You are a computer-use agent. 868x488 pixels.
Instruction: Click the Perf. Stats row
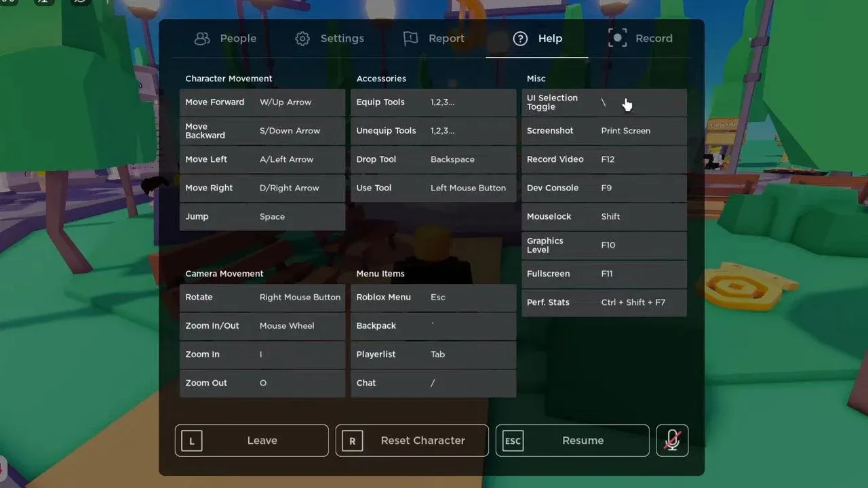pos(604,302)
